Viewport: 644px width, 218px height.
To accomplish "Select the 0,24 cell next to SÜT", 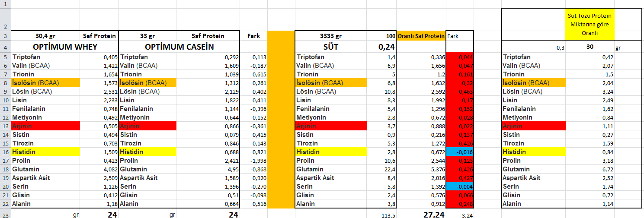I will tap(381, 47).
